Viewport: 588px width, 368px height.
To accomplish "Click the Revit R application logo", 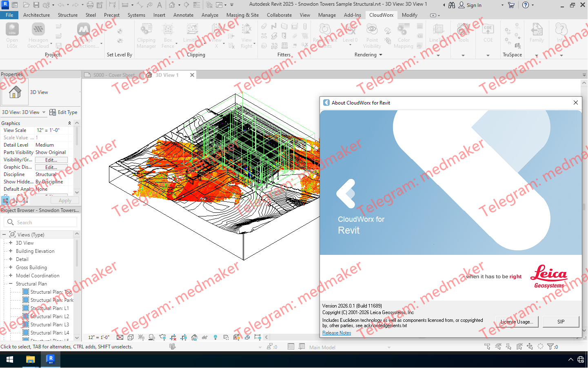I will [x=5, y=4].
